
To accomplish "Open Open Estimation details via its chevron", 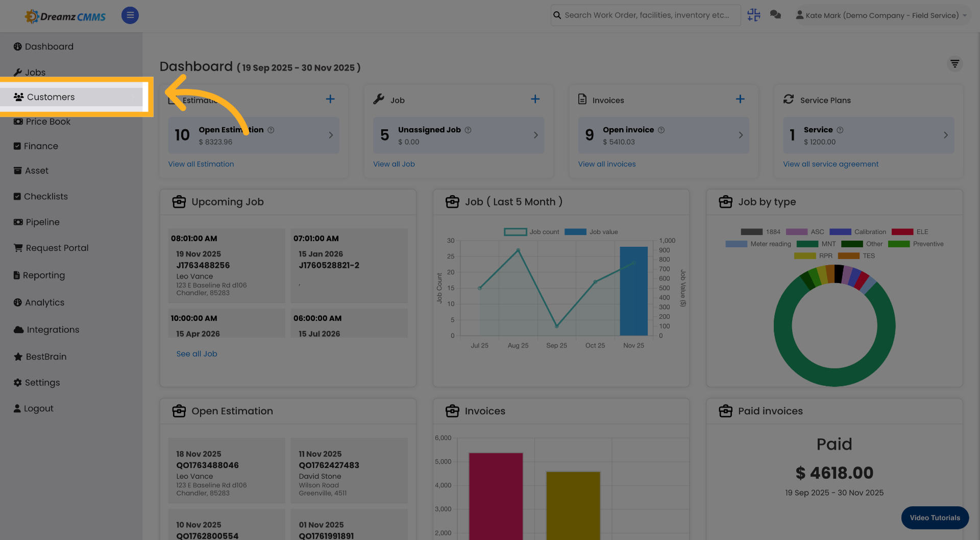I will pyautogui.click(x=330, y=135).
